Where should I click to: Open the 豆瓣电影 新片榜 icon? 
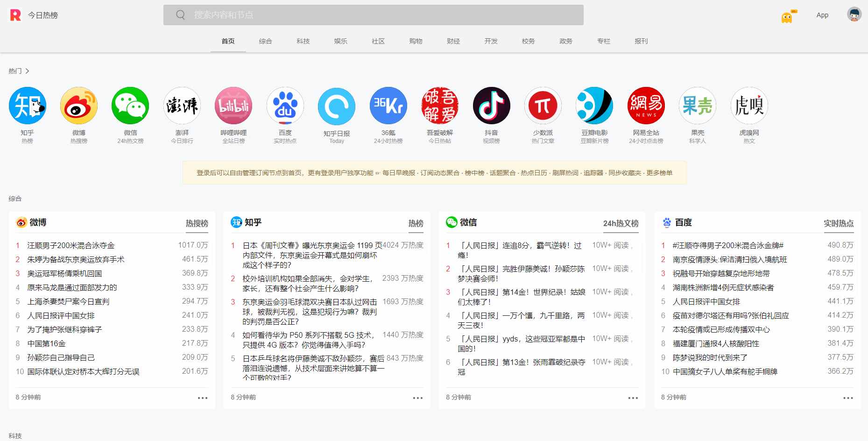(x=594, y=106)
